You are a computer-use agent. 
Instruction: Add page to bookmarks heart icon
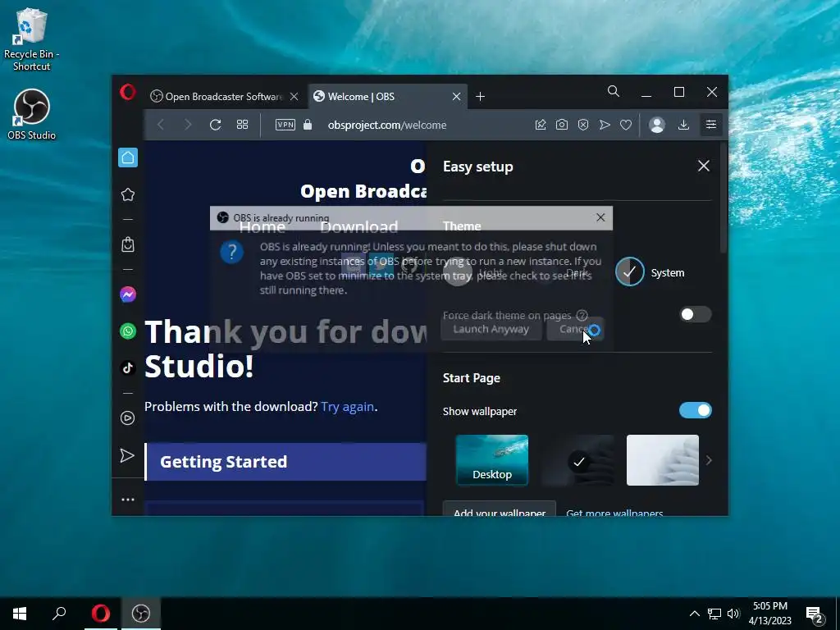[626, 125]
